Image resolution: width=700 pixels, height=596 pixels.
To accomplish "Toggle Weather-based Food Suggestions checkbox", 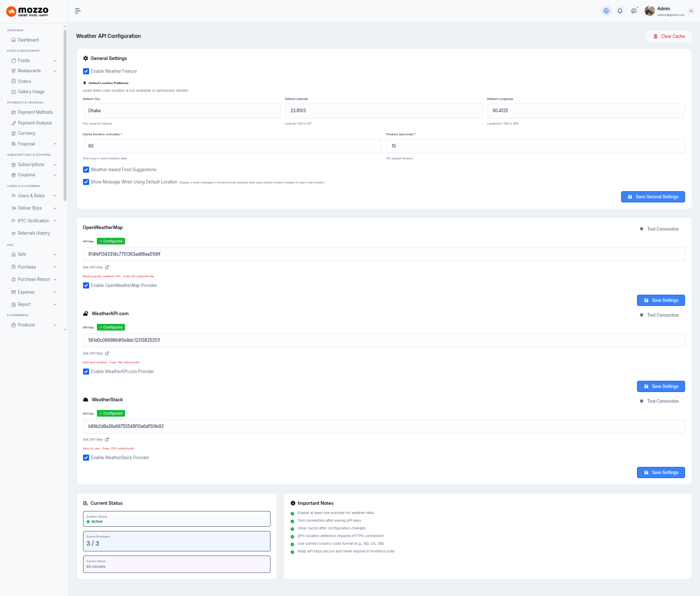I will 86,170.
